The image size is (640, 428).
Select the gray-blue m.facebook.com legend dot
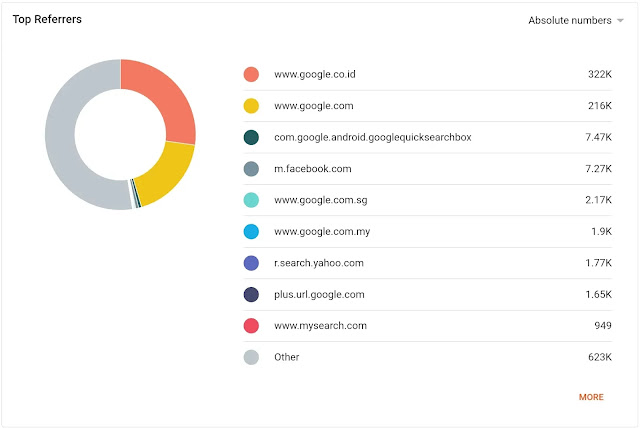[251, 169]
